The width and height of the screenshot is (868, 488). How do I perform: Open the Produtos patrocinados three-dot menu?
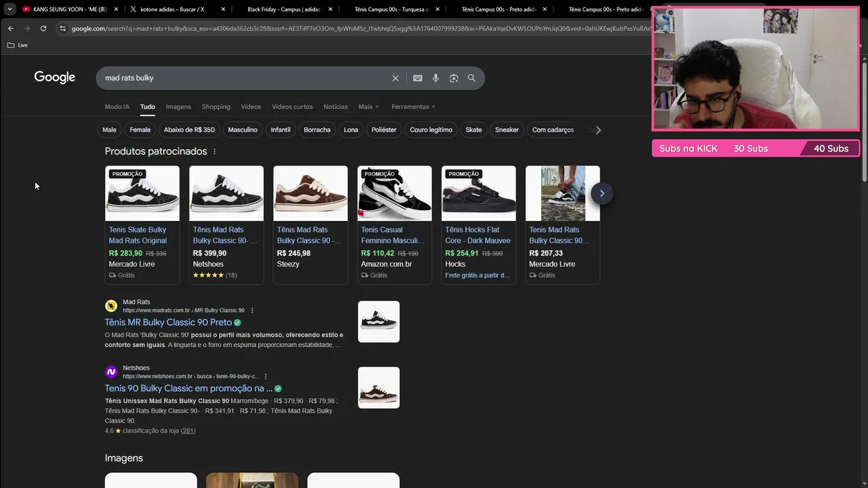point(214,151)
